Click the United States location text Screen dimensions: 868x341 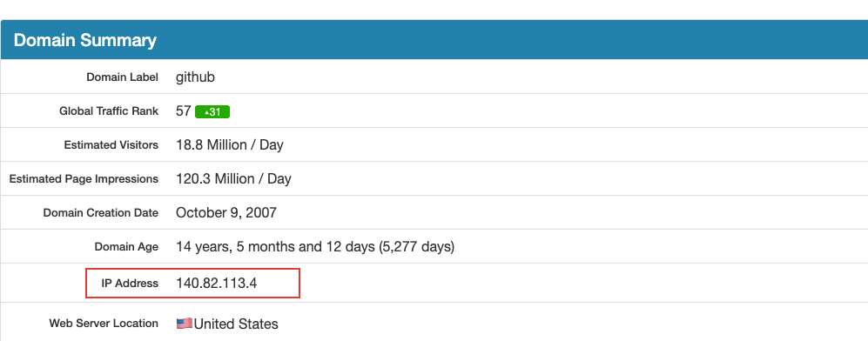coord(236,324)
